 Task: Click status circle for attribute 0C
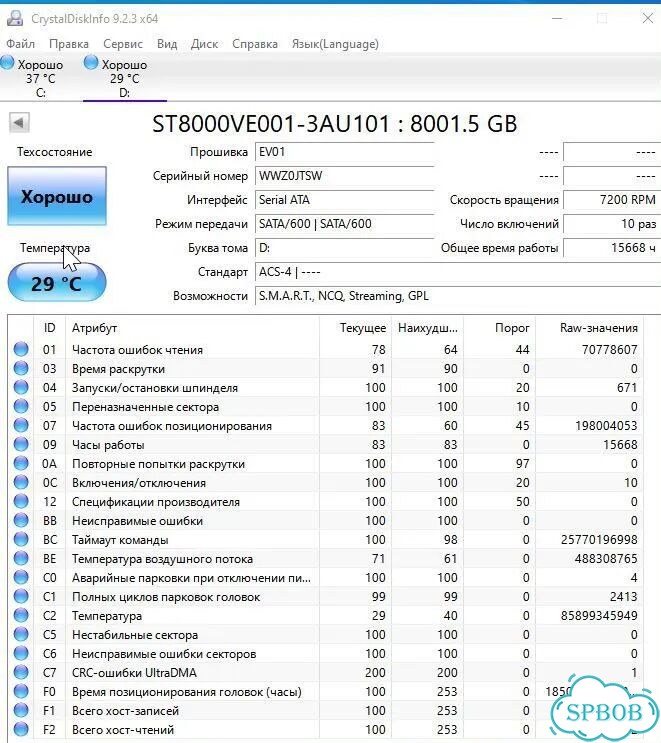[x=21, y=482]
